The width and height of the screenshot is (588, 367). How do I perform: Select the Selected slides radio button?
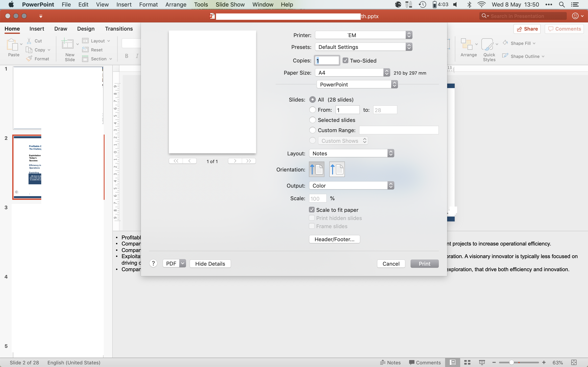tap(312, 120)
